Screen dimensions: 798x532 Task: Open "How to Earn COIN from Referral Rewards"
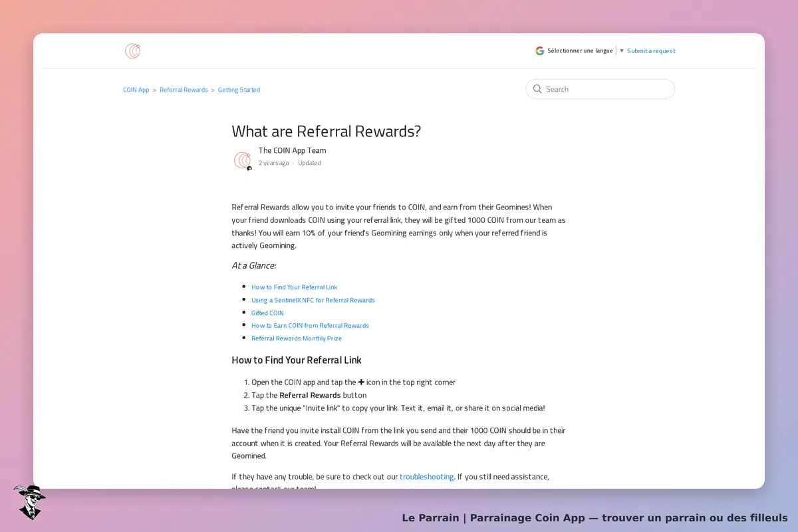point(310,325)
